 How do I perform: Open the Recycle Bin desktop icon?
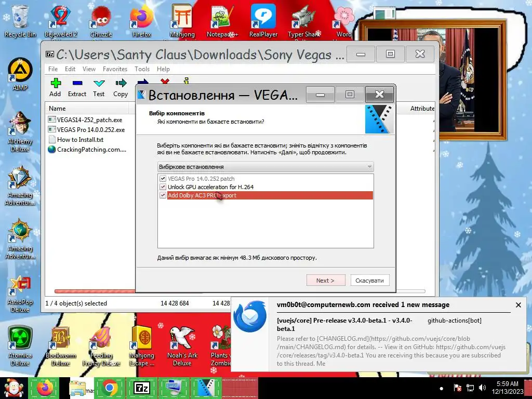tap(20, 21)
